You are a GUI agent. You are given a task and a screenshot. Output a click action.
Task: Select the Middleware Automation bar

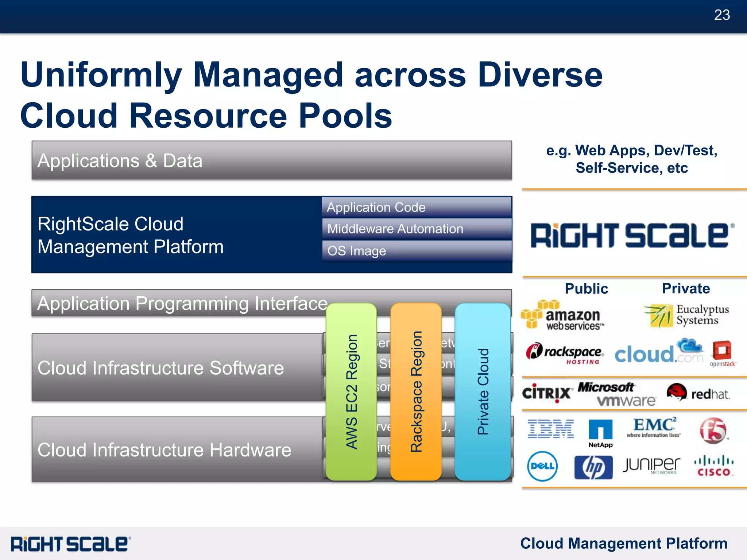point(417,229)
